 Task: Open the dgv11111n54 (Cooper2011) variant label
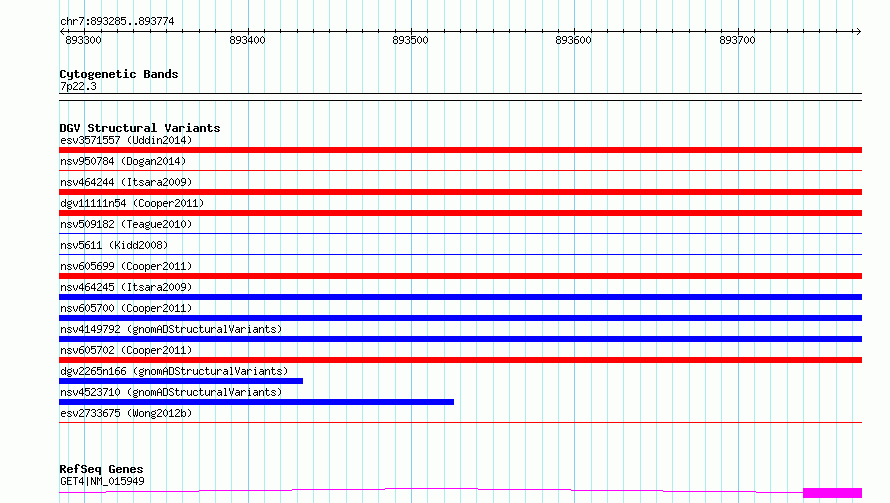[x=132, y=203]
